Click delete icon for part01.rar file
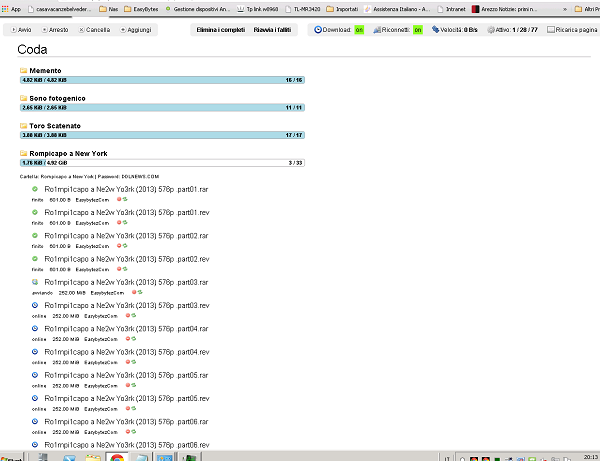 (x=120, y=199)
